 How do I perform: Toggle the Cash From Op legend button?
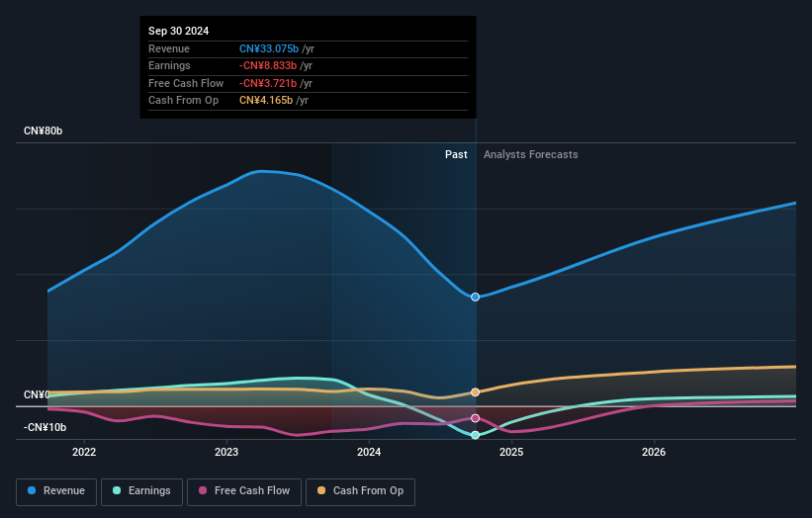pos(360,491)
